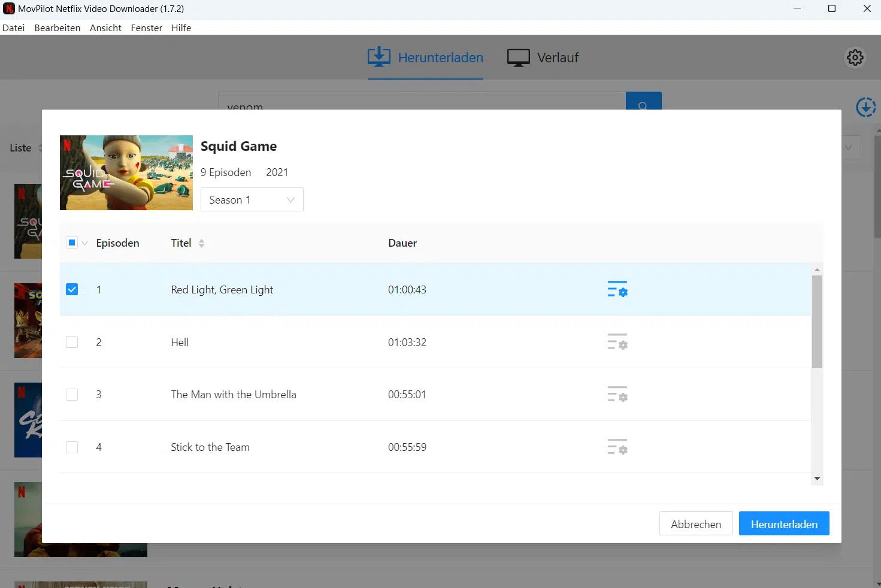Switch to the Verlauf tab

click(543, 57)
